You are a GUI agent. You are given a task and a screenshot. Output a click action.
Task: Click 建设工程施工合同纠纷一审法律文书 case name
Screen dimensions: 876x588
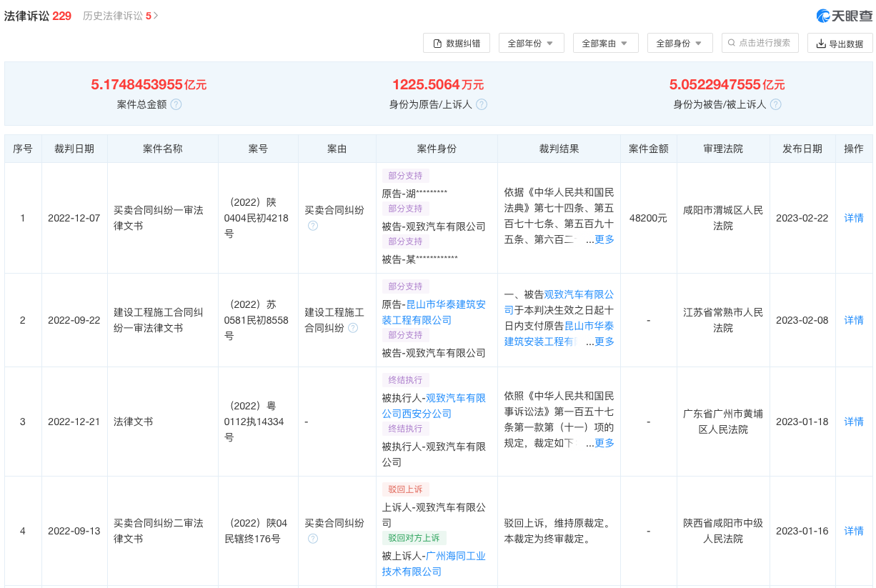point(159,320)
